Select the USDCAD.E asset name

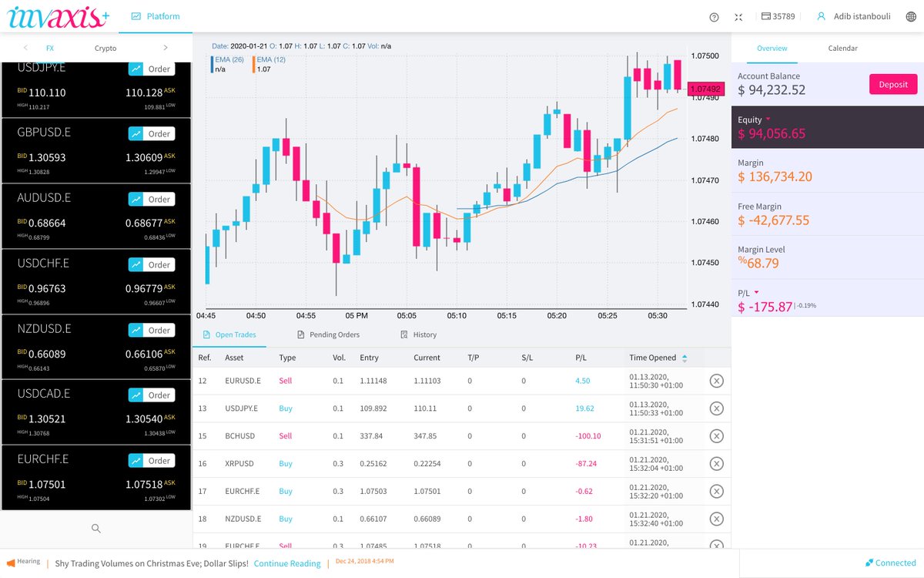44,393
